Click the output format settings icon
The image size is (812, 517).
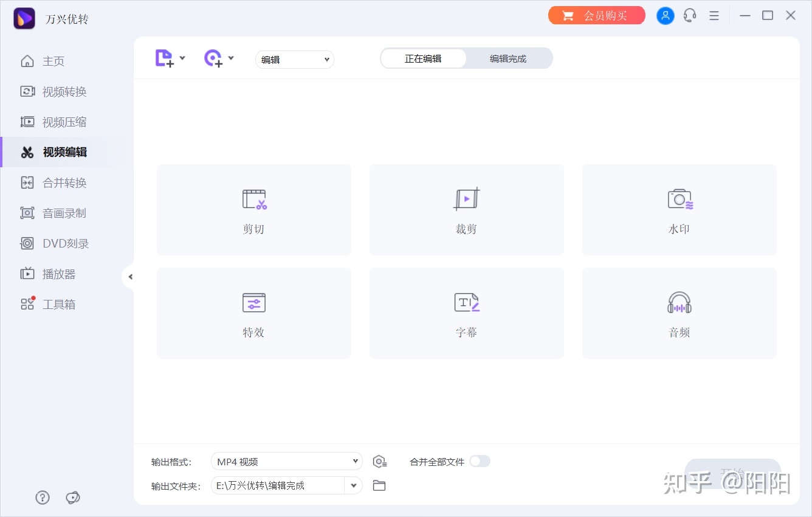[380, 462]
